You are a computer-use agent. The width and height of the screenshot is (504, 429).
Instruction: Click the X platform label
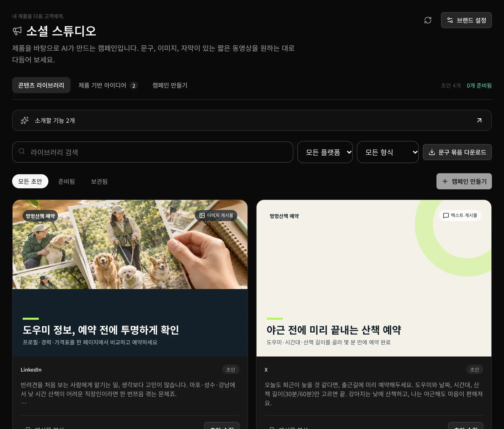[266, 370]
